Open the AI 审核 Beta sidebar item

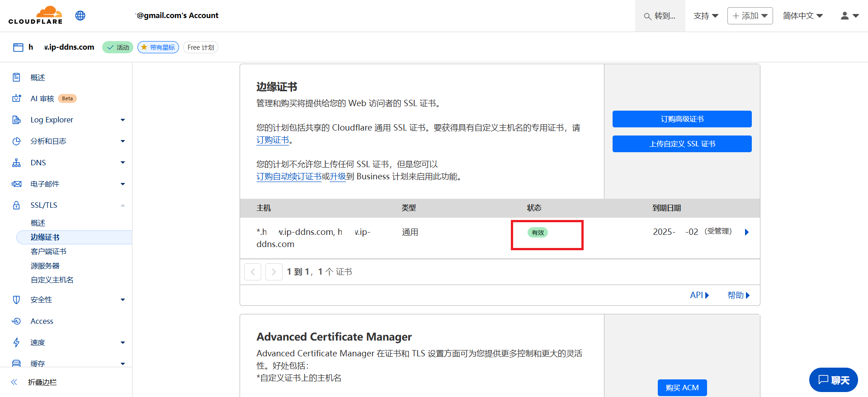click(42, 98)
